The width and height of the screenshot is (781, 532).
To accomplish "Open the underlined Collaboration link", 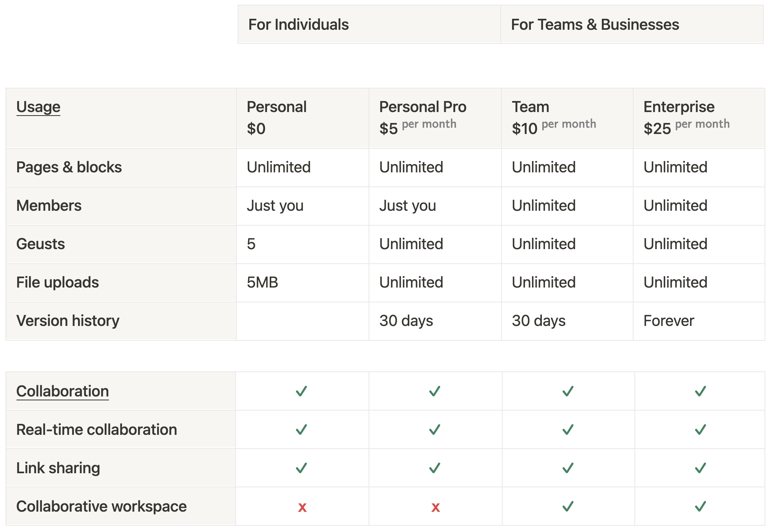I will point(63,391).
